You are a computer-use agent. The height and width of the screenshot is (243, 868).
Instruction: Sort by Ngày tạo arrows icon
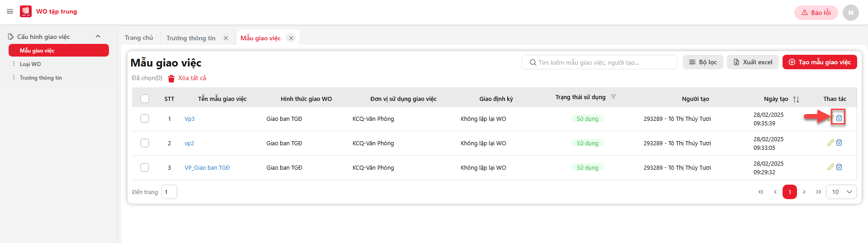coord(796,99)
